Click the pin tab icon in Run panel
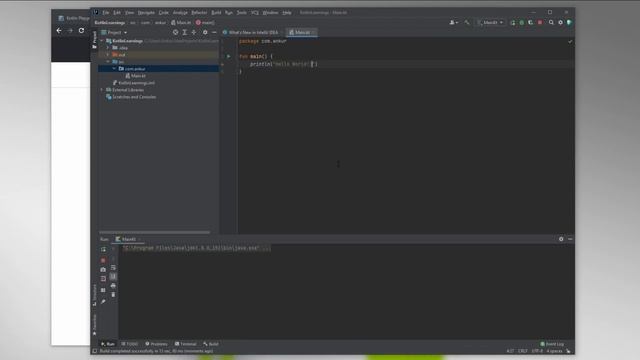Screen dimensions: 640x360 pos(103,302)
